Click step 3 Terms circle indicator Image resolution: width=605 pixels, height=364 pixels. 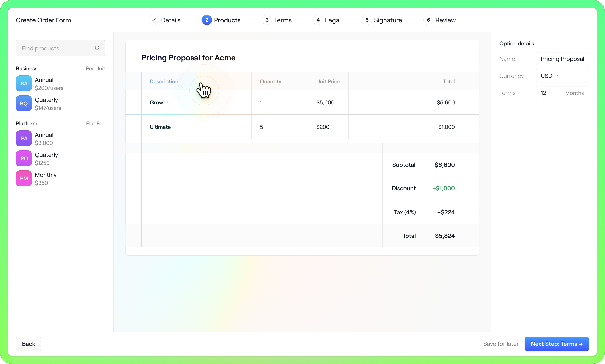coord(267,20)
